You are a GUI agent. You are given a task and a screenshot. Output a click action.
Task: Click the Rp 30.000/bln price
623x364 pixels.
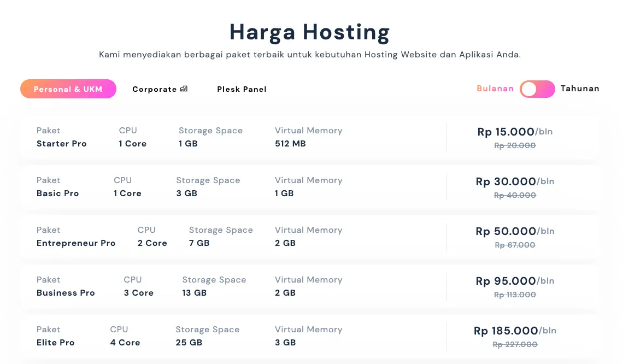[515, 181]
